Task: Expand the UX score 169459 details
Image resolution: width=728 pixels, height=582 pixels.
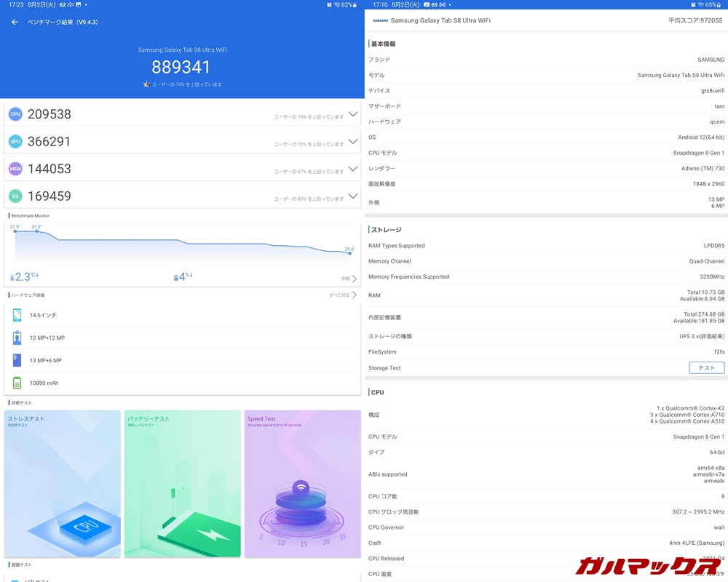Action: click(x=353, y=196)
